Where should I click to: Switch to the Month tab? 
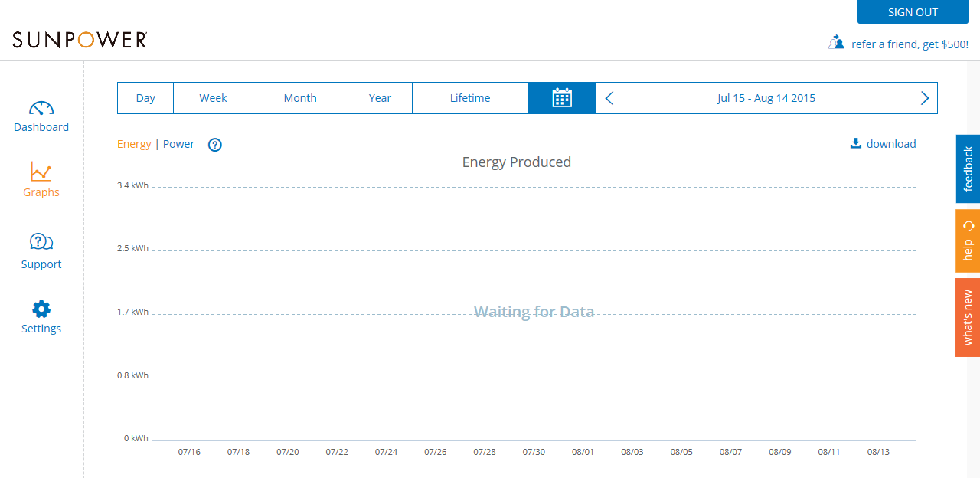point(300,98)
